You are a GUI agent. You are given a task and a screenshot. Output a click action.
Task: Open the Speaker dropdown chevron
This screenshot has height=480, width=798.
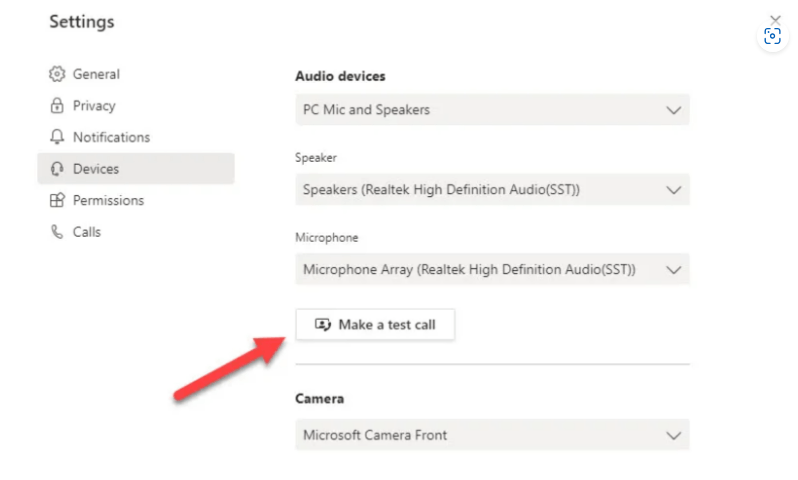[x=673, y=190]
